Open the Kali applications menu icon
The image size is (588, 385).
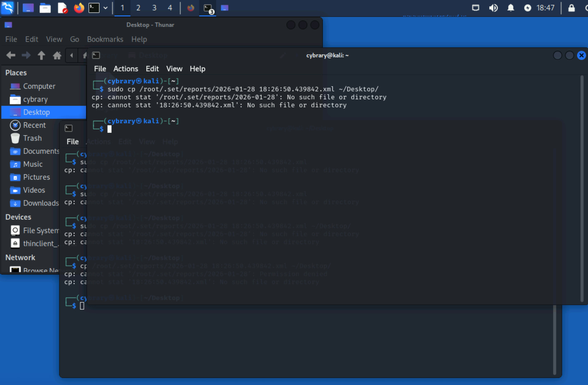click(x=7, y=8)
